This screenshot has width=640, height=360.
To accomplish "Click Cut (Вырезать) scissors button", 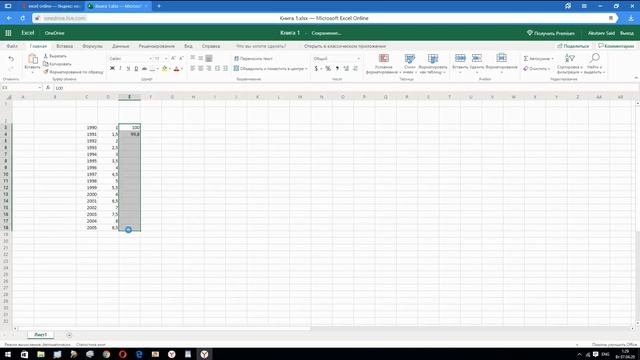I will pos(55,56).
